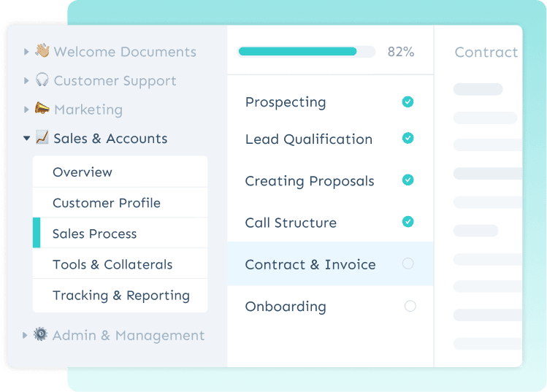Open the Overview page
This screenshot has height=392, width=547.
83,172
